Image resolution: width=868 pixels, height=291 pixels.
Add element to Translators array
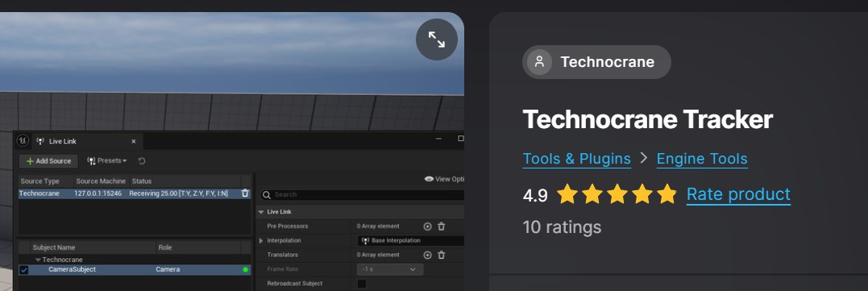(427, 255)
